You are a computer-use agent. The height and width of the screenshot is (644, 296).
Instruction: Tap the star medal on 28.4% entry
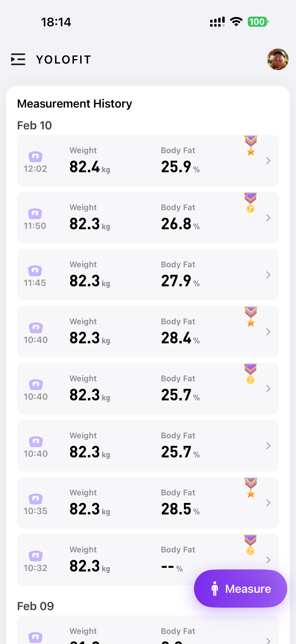pos(250,317)
